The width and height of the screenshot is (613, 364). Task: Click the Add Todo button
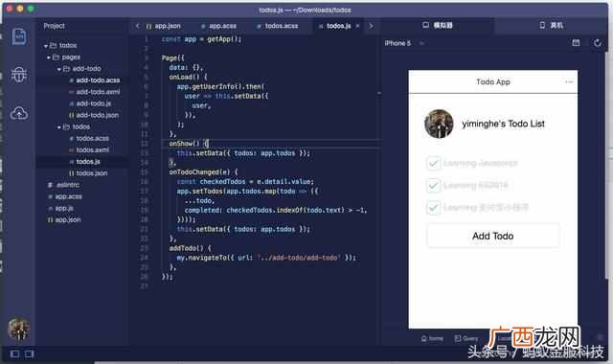click(492, 236)
